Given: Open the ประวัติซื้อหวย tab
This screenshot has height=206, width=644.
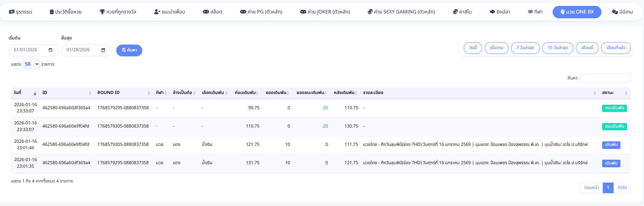Looking at the screenshot, I should tap(66, 12).
